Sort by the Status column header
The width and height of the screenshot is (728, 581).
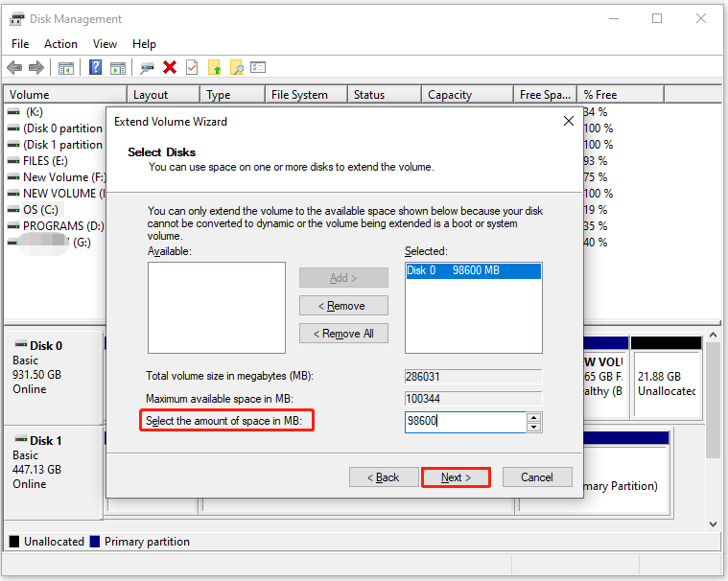point(385,95)
